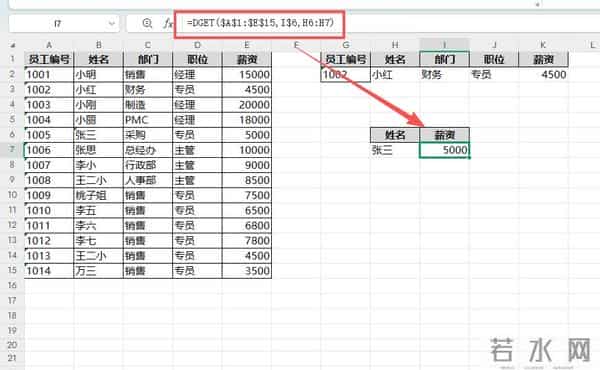Select column K header
Screen dimensions: 600x370
(543, 45)
